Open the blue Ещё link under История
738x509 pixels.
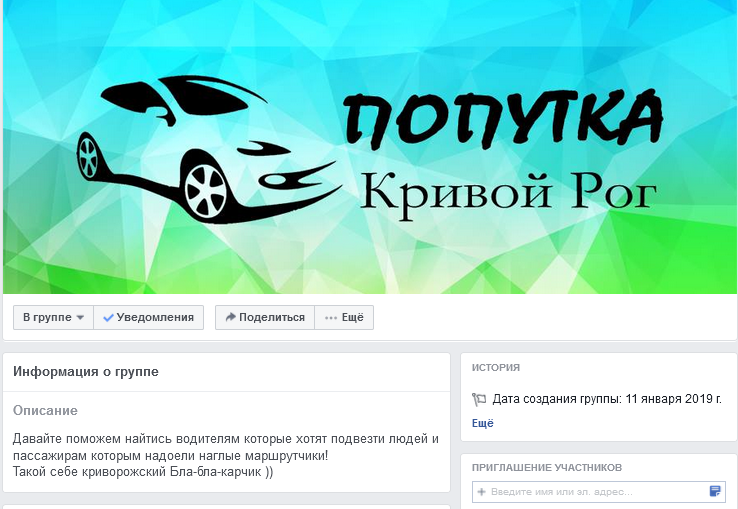point(482,423)
